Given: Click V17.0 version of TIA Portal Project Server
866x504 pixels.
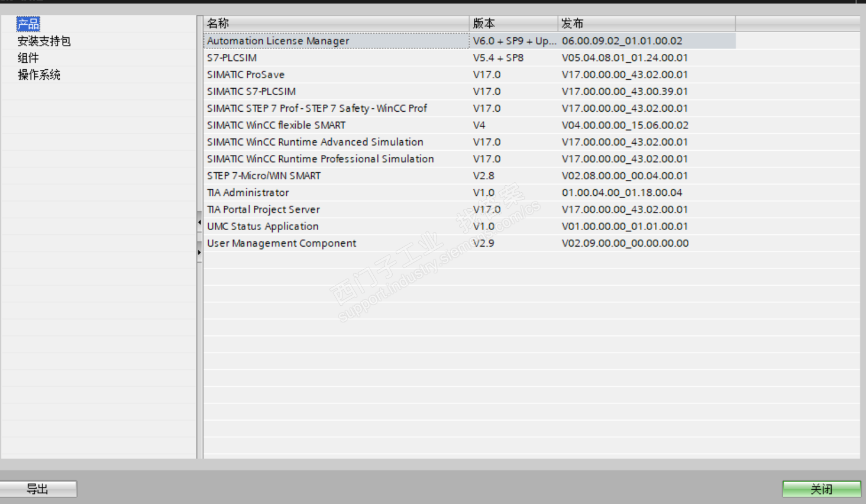Looking at the screenshot, I should [487, 209].
